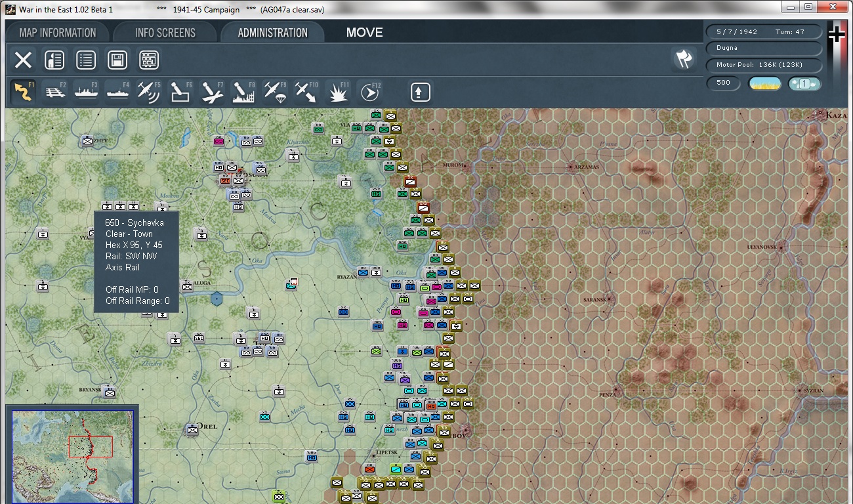This screenshot has height=504, width=853.
Task: Click the maze-pattern grid icon
Action: pyautogui.click(x=149, y=60)
